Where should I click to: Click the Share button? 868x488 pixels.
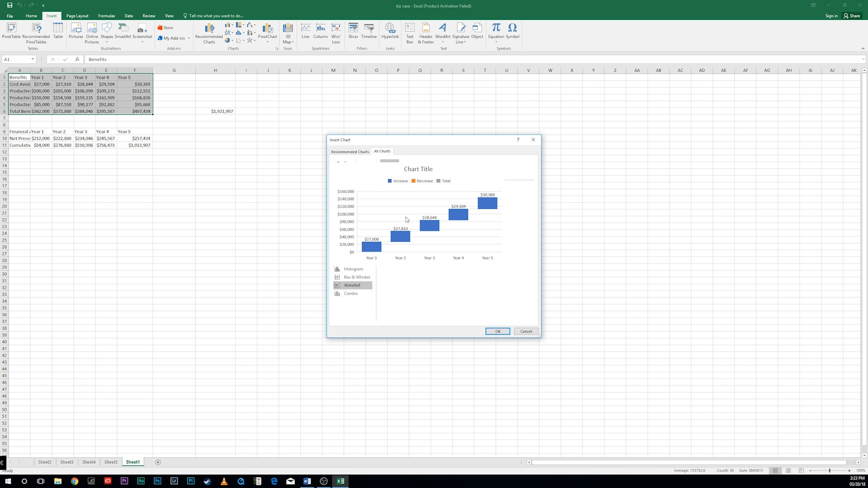click(x=852, y=16)
